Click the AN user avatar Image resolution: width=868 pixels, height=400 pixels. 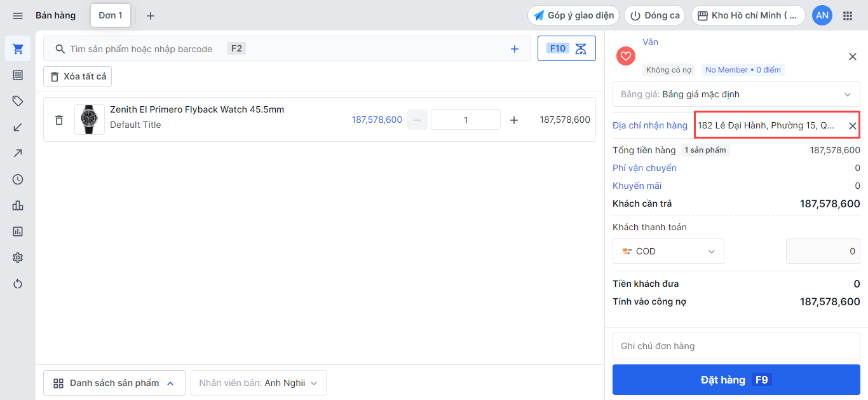pyautogui.click(x=822, y=15)
